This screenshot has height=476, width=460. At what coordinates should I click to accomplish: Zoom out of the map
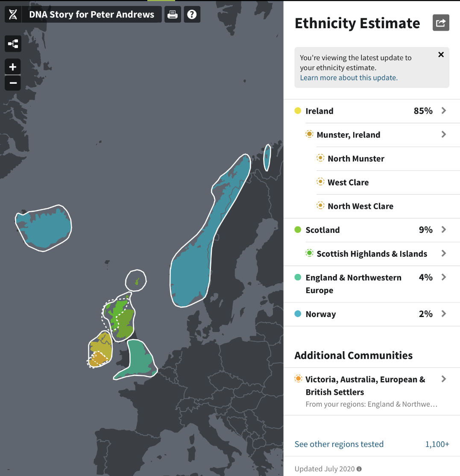tap(13, 83)
